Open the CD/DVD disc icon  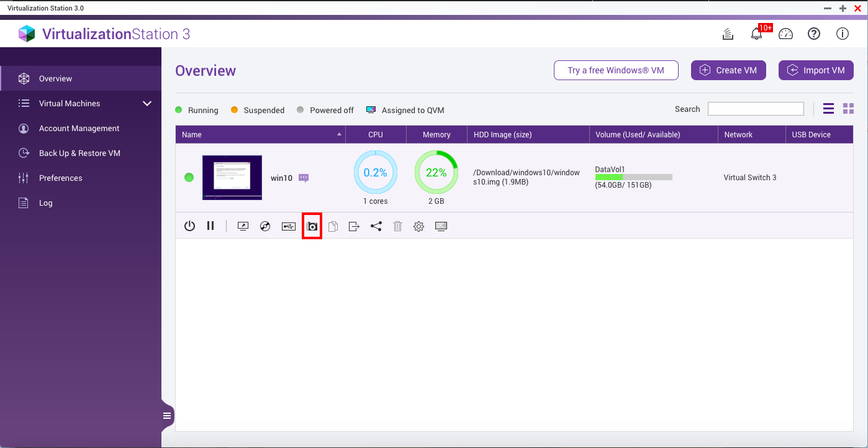(x=265, y=226)
